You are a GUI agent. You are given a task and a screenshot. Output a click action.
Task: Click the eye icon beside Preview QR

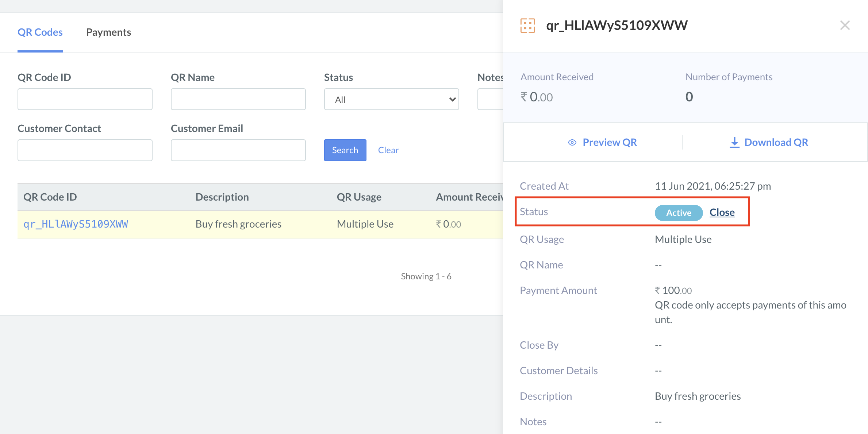pos(572,143)
